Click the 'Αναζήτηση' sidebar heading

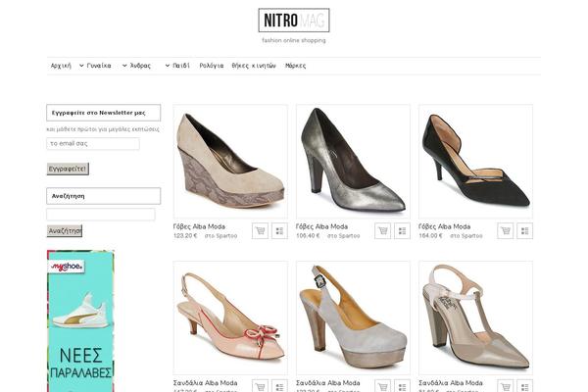point(104,196)
